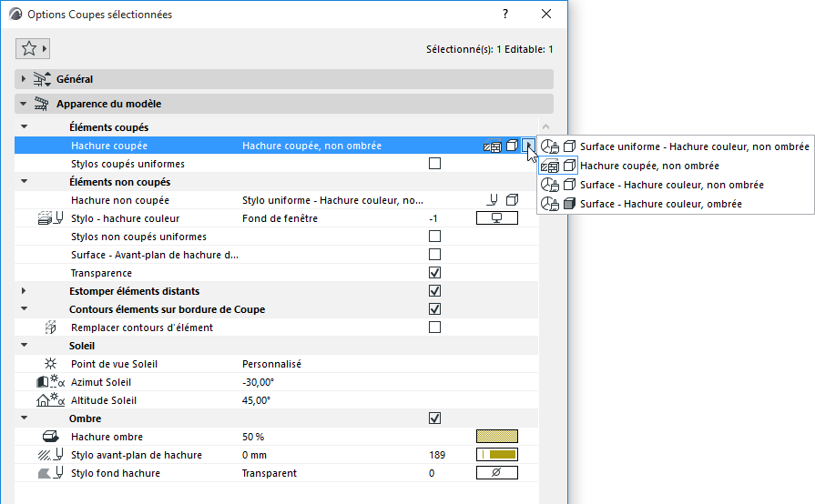Enable Stylos non coupés uniformes checkbox
Screen dimensions: 815x504
(434, 237)
